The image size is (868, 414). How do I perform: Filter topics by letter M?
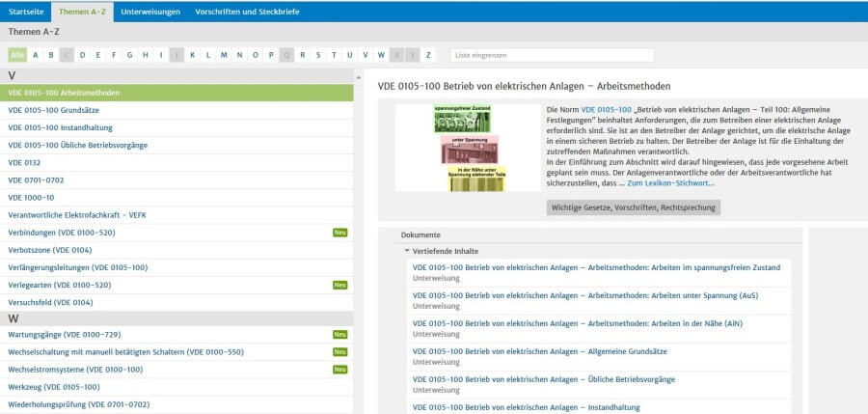224,55
